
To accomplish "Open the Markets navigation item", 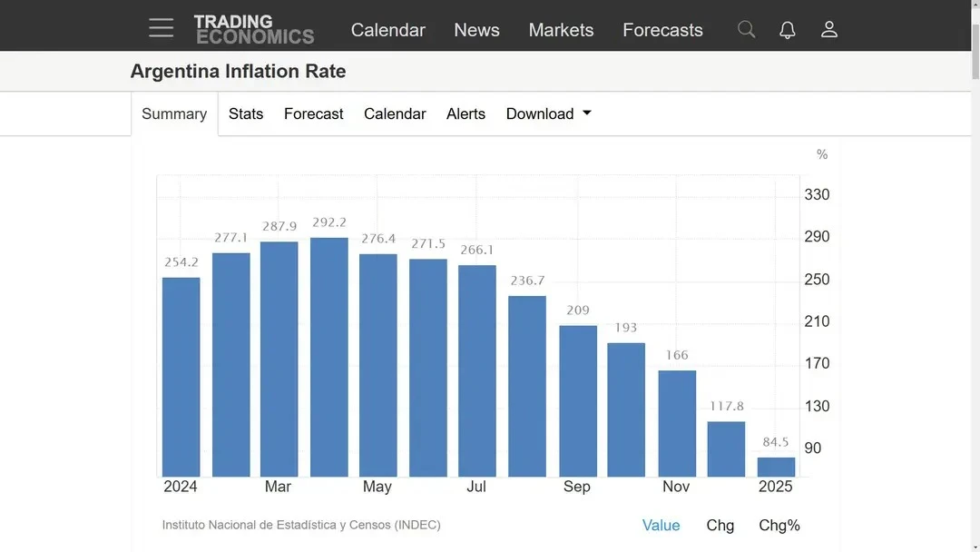I will [561, 30].
